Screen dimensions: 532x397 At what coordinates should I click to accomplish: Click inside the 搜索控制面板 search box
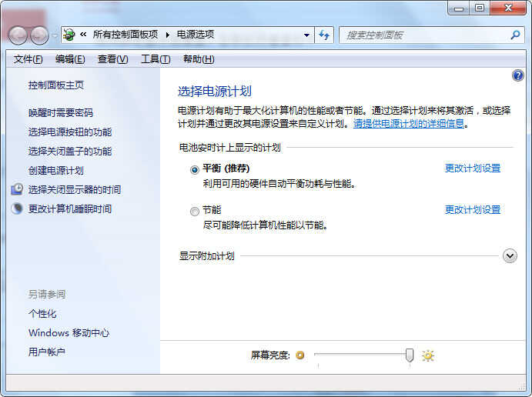coord(423,35)
